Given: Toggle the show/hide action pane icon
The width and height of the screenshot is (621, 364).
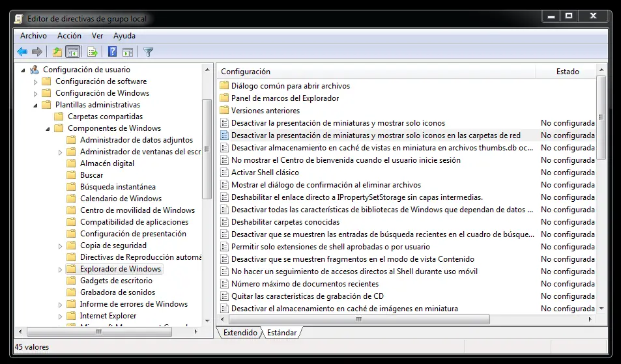Looking at the screenshot, I should pos(128,52).
